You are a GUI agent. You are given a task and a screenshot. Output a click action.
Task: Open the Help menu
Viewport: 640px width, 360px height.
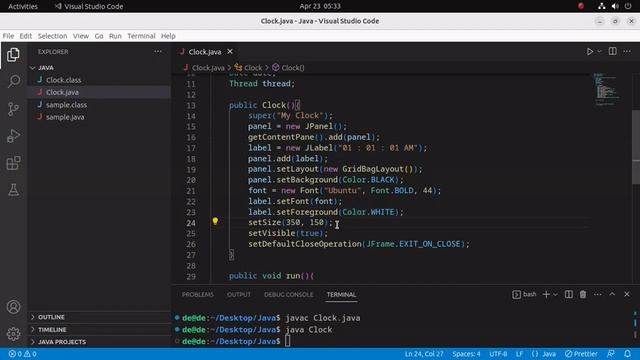point(168,36)
